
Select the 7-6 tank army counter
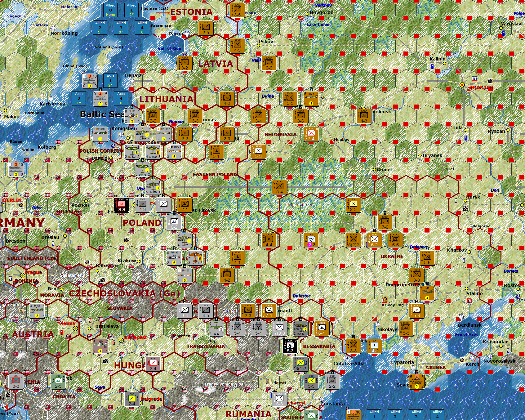pos(385,222)
